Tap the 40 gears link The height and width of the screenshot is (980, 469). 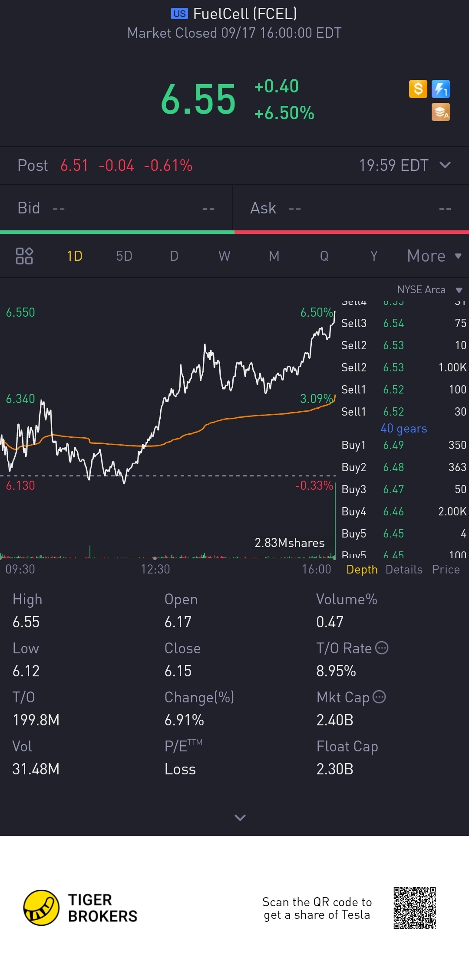pos(404,429)
